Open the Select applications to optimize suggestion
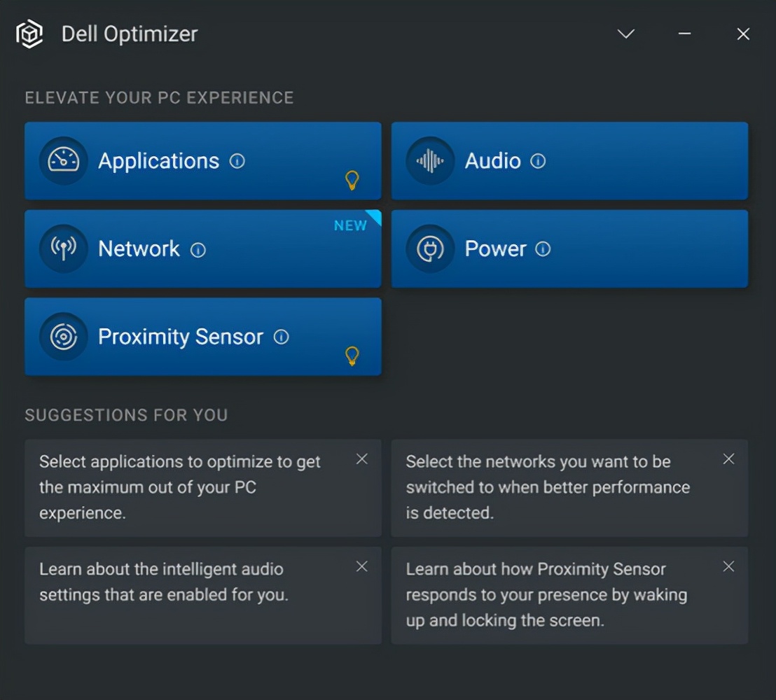This screenshot has width=776, height=700. pyautogui.click(x=180, y=487)
